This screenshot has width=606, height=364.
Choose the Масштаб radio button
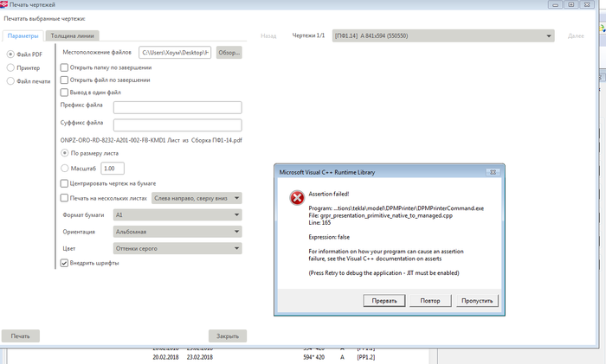[65, 169]
